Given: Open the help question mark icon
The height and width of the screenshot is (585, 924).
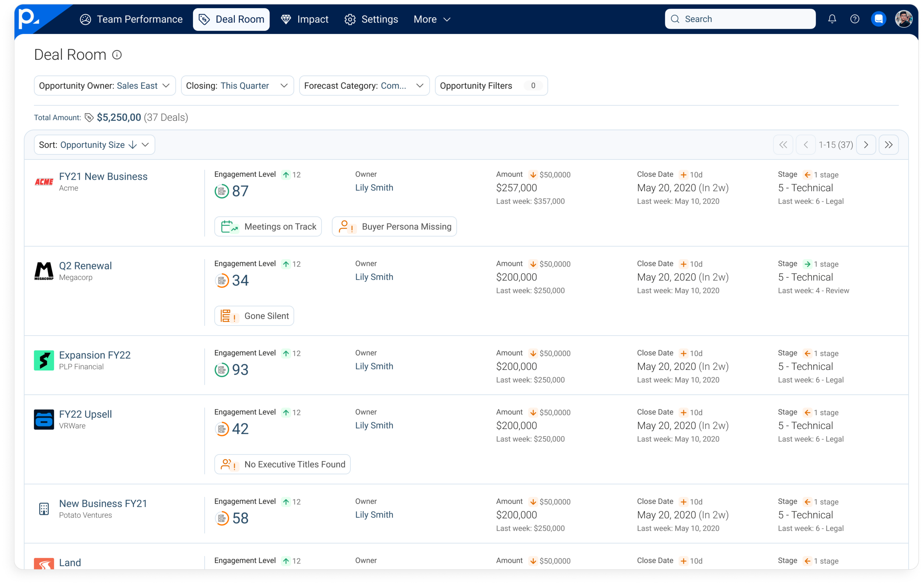Looking at the screenshot, I should tap(855, 19).
